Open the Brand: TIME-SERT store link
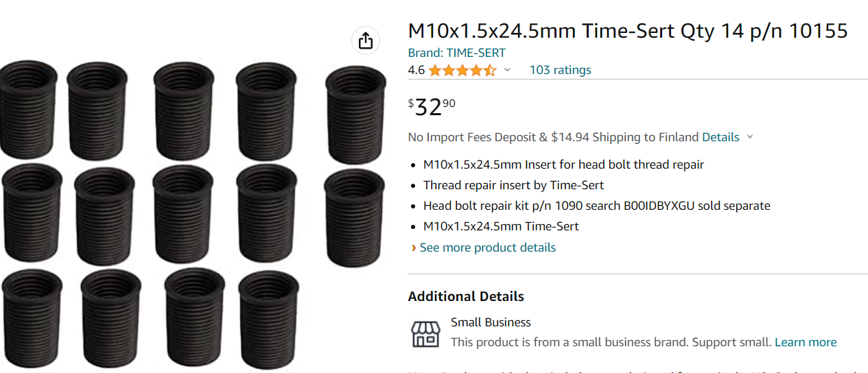 tap(456, 53)
